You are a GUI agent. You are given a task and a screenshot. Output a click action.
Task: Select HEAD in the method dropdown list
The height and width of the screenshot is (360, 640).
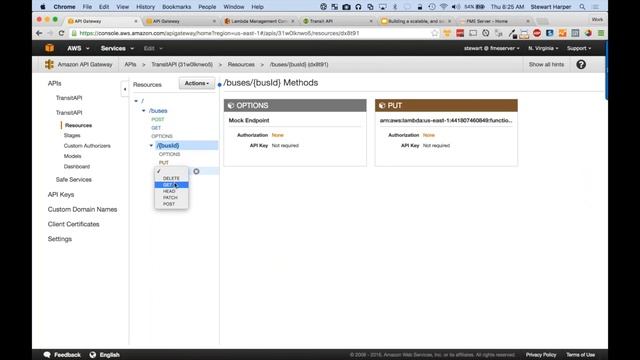171,191
